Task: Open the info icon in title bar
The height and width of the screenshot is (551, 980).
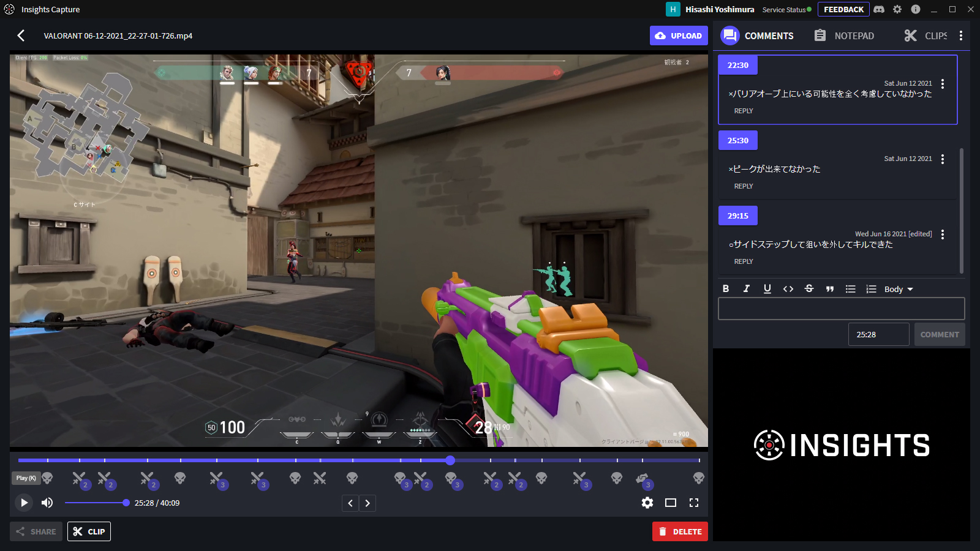Action: pyautogui.click(x=916, y=9)
